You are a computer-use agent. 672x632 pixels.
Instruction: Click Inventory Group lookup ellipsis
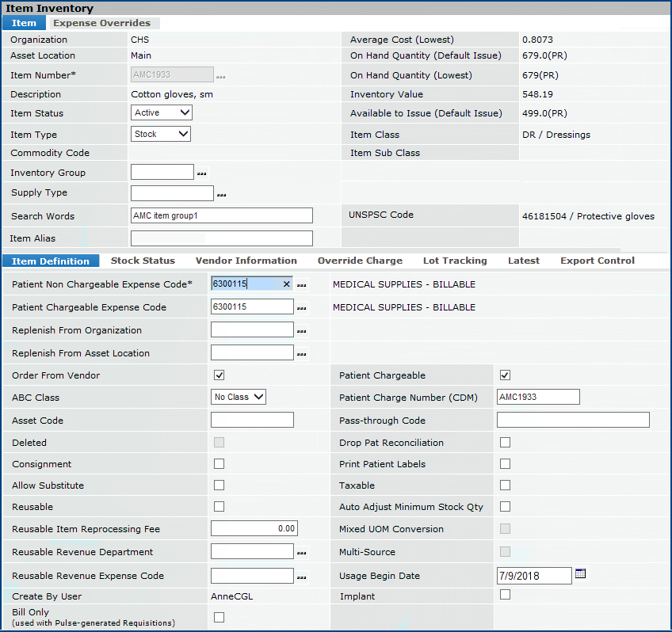coord(201,173)
